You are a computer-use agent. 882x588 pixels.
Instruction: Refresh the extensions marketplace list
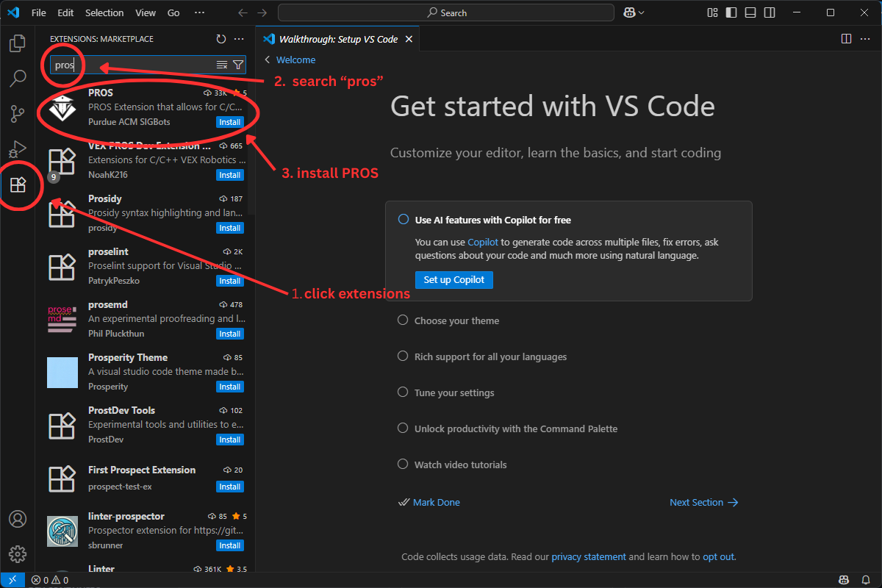221,39
